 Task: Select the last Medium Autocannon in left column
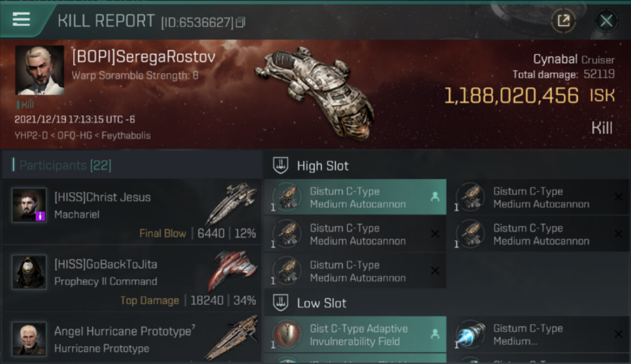[x=355, y=271]
